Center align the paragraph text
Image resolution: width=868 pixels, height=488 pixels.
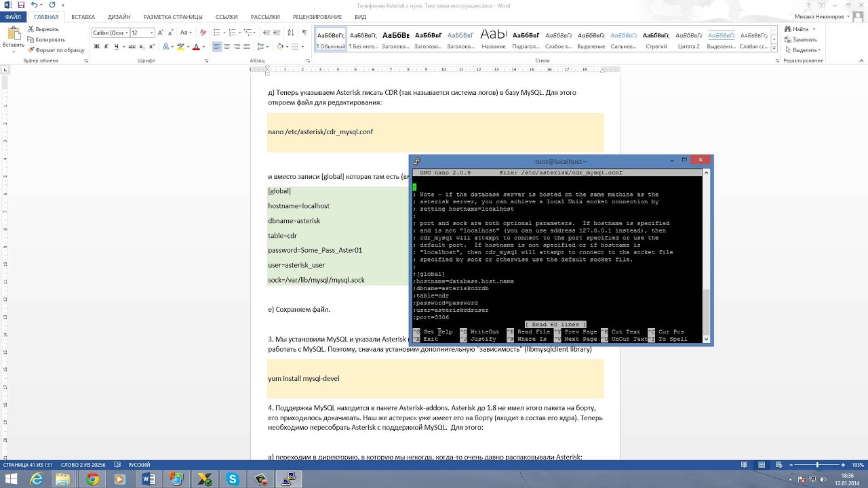tap(227, 46)
